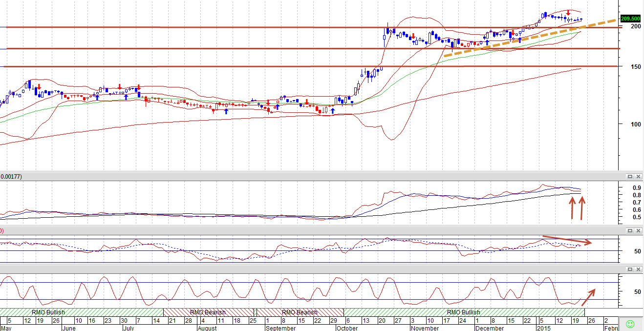644x331 pixels.
Task: Click the second red RMO Bearish ribbon segment
Action: click(300, 312)
